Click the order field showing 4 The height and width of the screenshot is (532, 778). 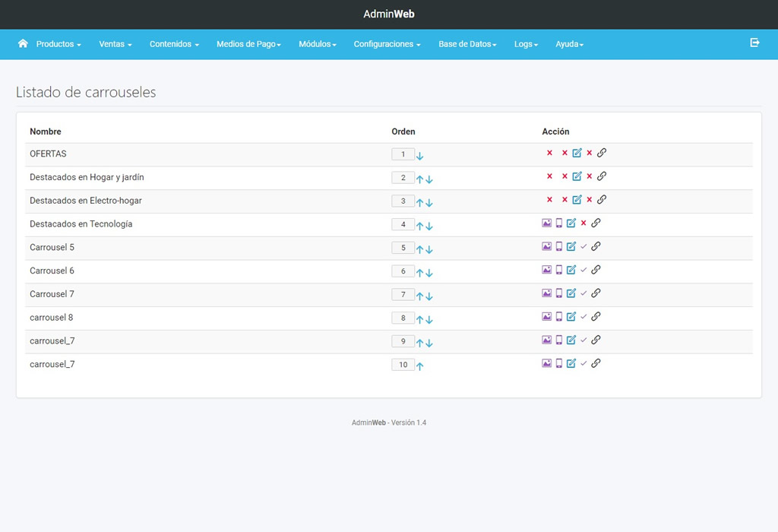pyautogui.click(x=403, y=225)
